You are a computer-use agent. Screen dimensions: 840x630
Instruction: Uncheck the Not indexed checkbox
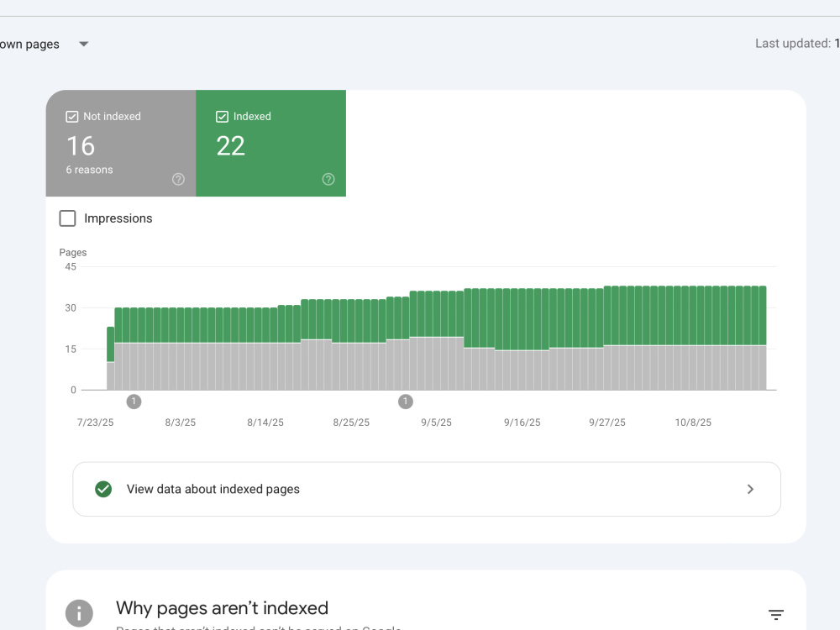[x=71, y=117]
